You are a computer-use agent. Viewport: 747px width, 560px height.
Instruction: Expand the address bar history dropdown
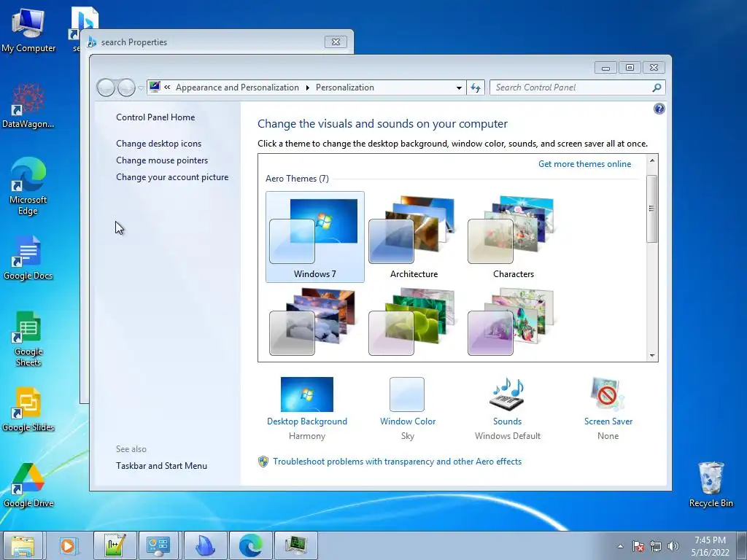(459, 87)
